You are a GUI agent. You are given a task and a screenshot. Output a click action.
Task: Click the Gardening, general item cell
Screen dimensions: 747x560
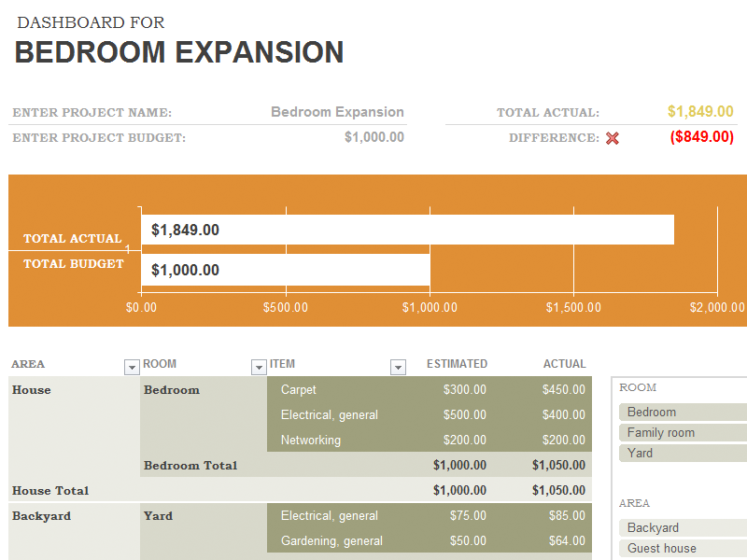[331, 541]
